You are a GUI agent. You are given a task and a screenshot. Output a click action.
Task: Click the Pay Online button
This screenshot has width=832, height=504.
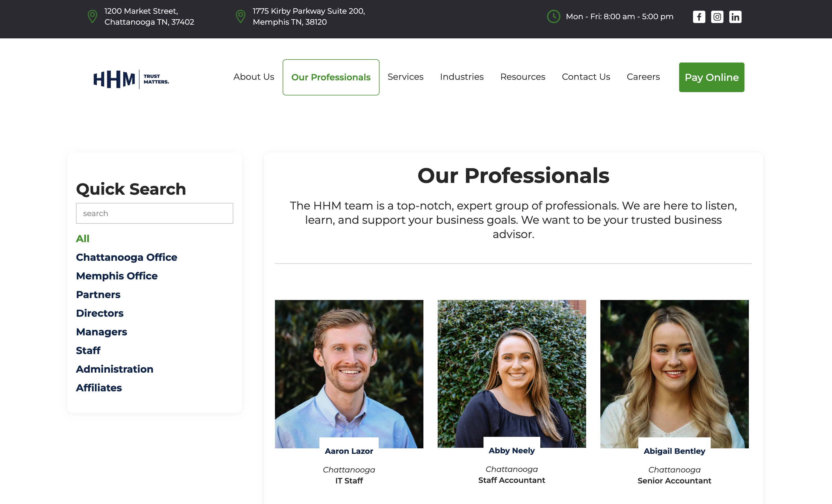coord(712,77)
